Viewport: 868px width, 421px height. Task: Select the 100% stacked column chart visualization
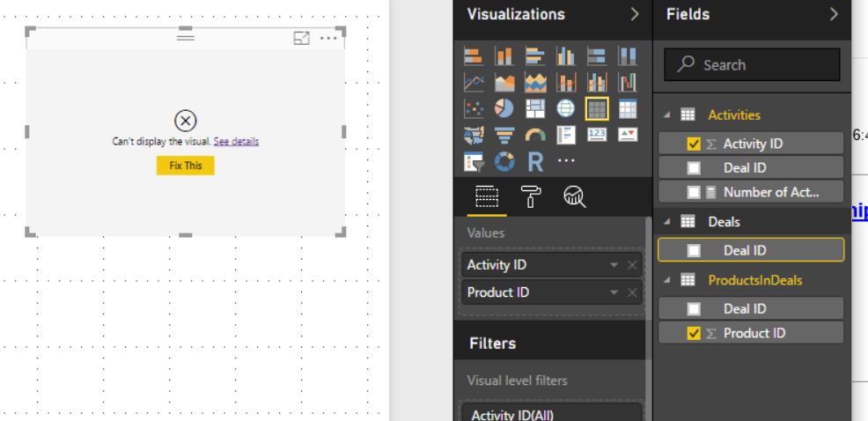pos(628,56)
